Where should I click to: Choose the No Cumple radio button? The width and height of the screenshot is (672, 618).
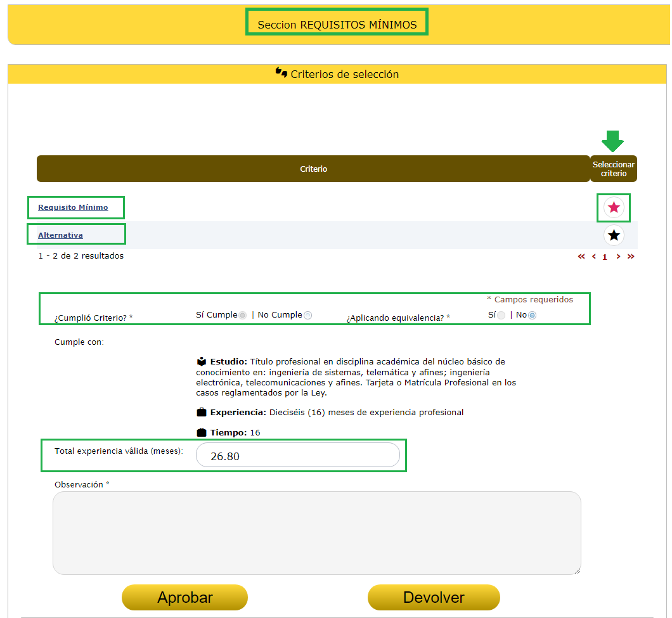coord(308,315)
